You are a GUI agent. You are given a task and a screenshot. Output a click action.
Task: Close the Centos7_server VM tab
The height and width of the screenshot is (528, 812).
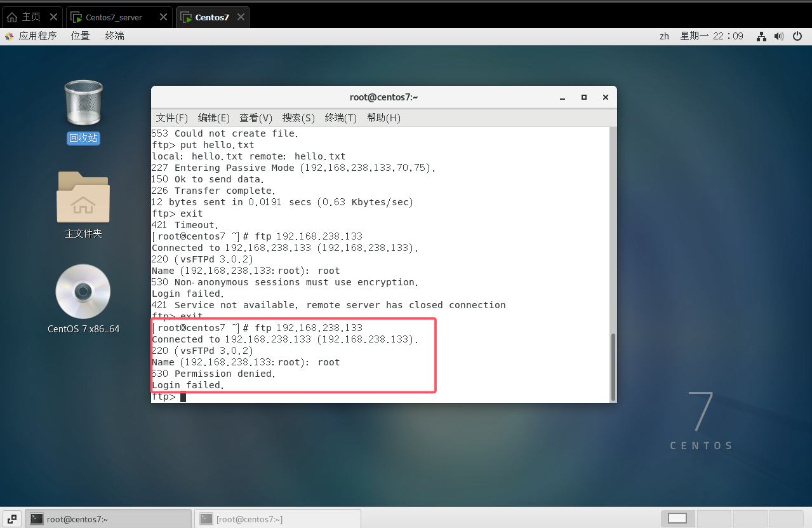click(163, 17)
